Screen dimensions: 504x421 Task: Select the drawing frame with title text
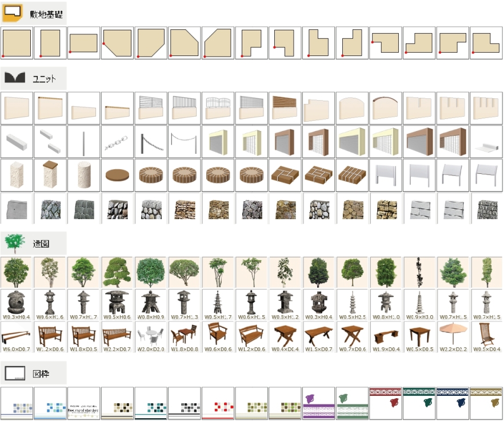[83, 403]
